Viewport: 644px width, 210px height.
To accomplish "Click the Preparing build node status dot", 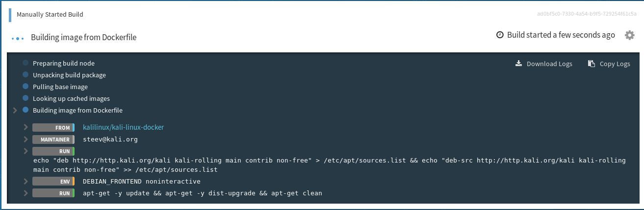I will click(26, 63).
